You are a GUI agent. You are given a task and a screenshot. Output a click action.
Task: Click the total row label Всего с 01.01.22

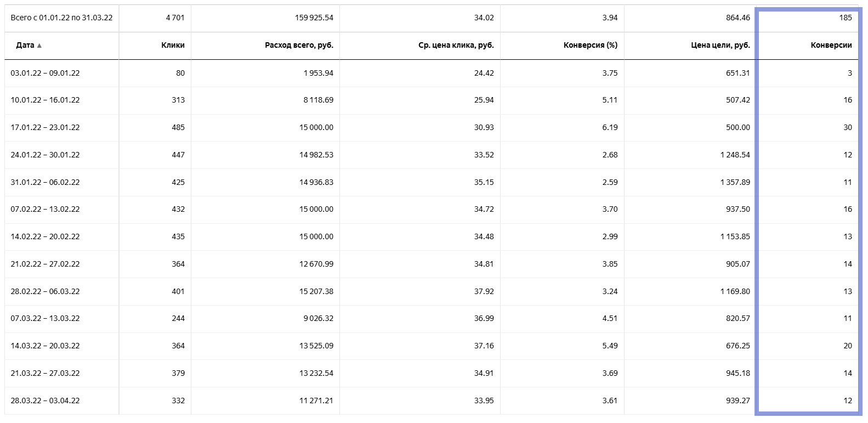point(61,18)
